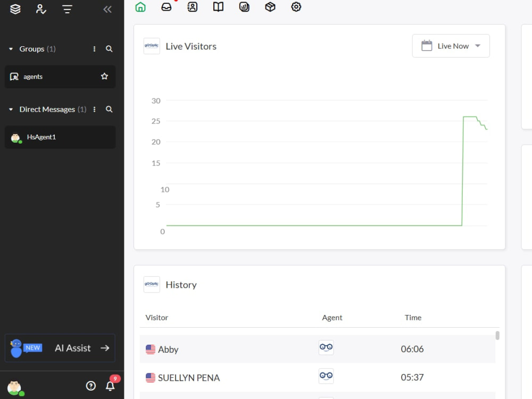Open the layers stack icon in sidebar

coord(15,9)
